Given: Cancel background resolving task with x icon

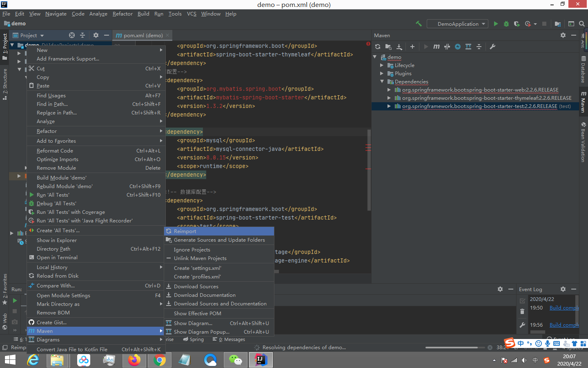Looking at the screenshot, I should pyautogui.click(x=490, y=348).
